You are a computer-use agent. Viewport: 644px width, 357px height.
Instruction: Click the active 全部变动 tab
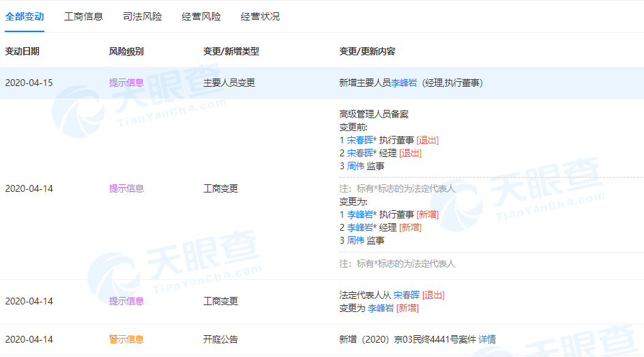[x=25, y=16]
